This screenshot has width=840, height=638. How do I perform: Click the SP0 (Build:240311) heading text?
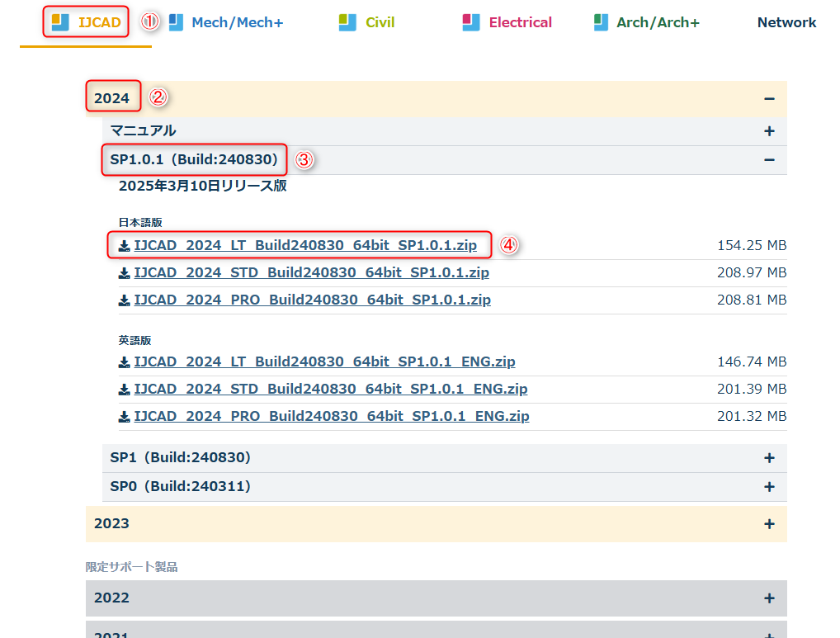point(181,486)
